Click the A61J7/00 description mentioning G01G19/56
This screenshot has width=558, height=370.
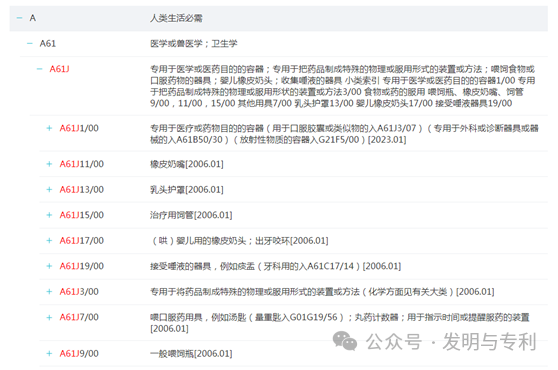click(340, 323)
